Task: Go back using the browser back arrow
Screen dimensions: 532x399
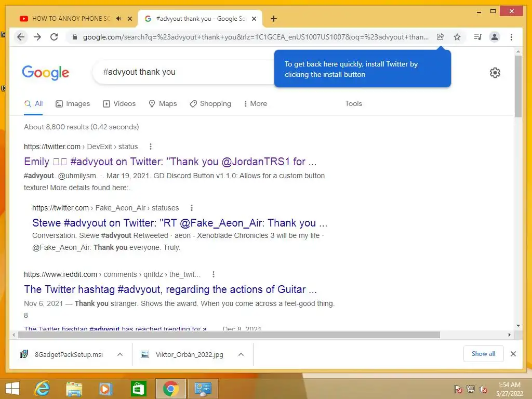Action: tap(21, 37)
